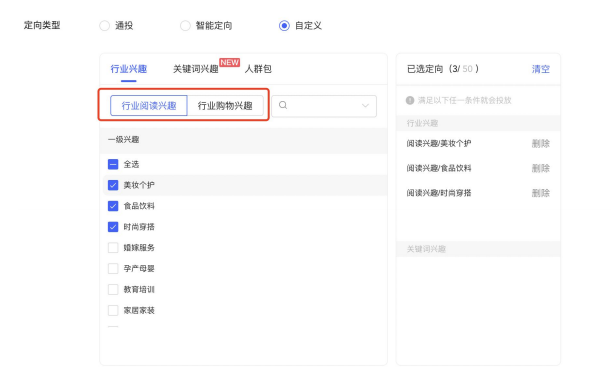Expand the search dropdown chevron
Image resolution: width=611 pixels, height=386 pixels.
click(x=365, y=106)
